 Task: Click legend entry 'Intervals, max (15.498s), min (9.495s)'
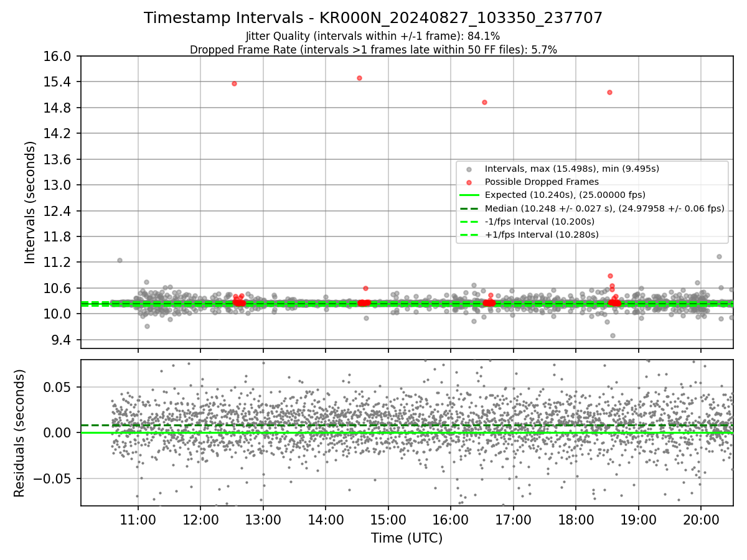coord(572,169)
